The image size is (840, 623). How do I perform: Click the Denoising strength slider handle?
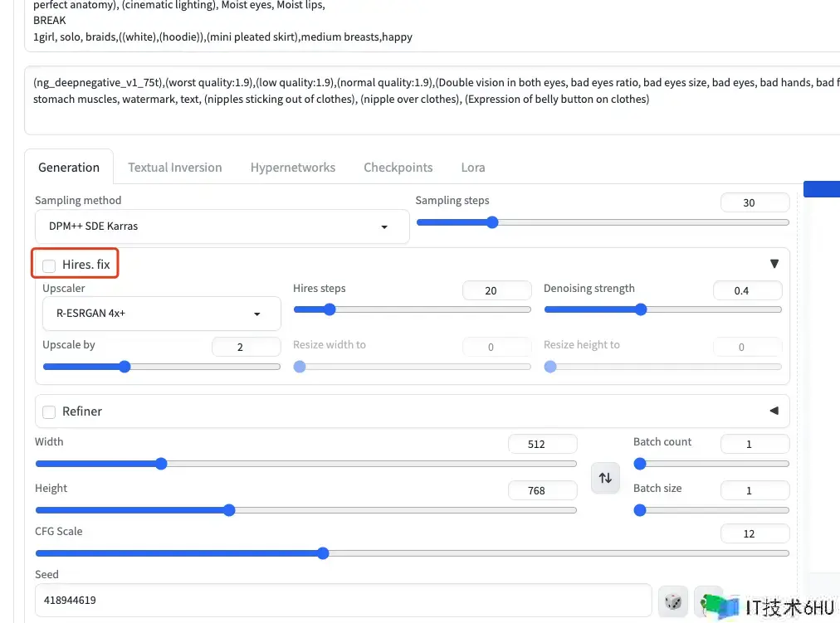pyautogui.click(x=641, y=309)
